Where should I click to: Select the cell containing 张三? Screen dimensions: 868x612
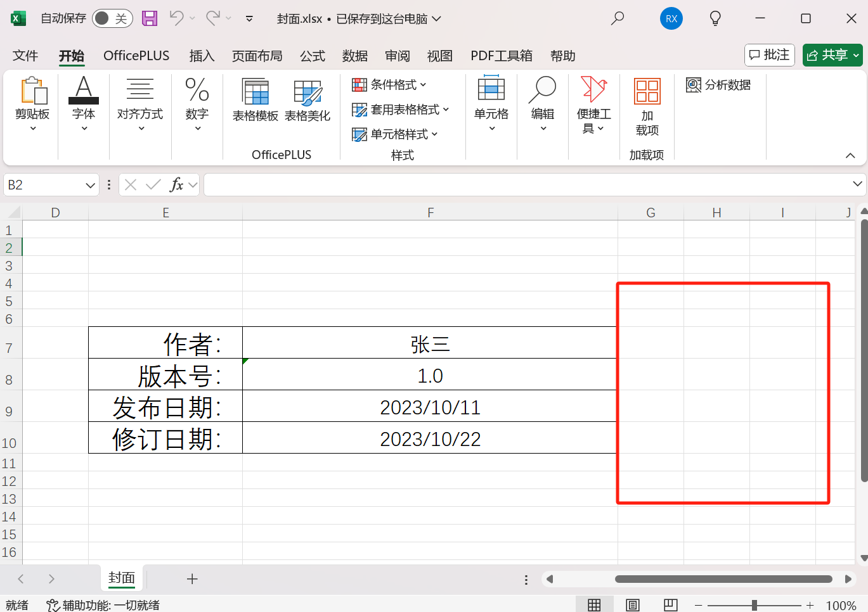click(x=430, y=344)
